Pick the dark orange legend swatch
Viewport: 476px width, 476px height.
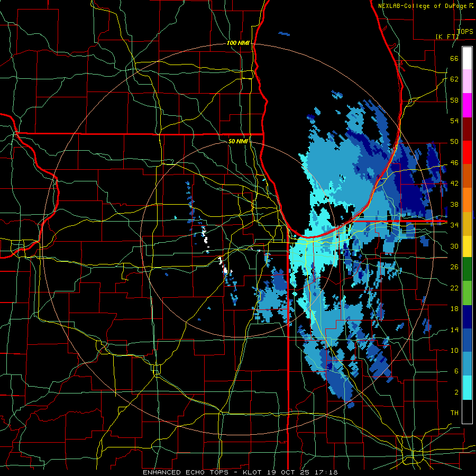point(467,176)
